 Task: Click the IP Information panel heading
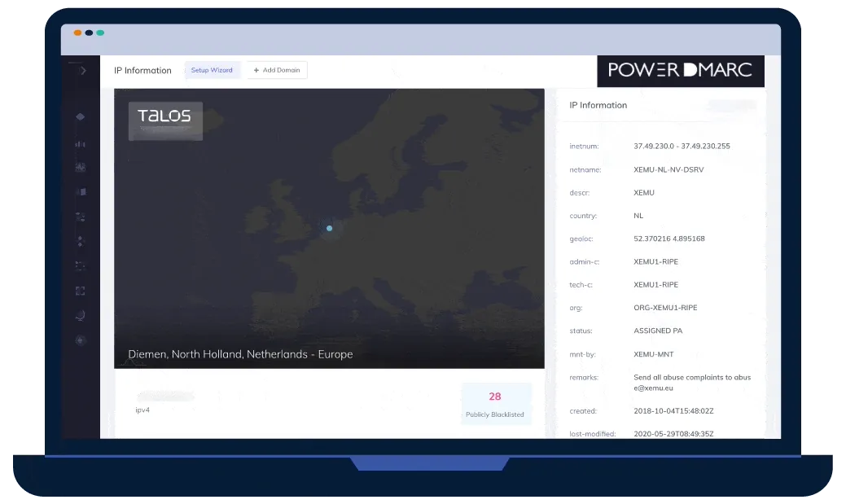click(598, 105)
